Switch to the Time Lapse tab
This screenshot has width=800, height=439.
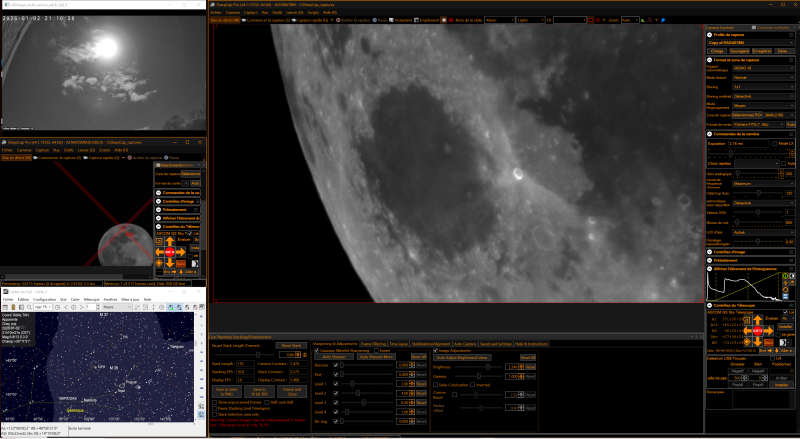tap(398, 344)
